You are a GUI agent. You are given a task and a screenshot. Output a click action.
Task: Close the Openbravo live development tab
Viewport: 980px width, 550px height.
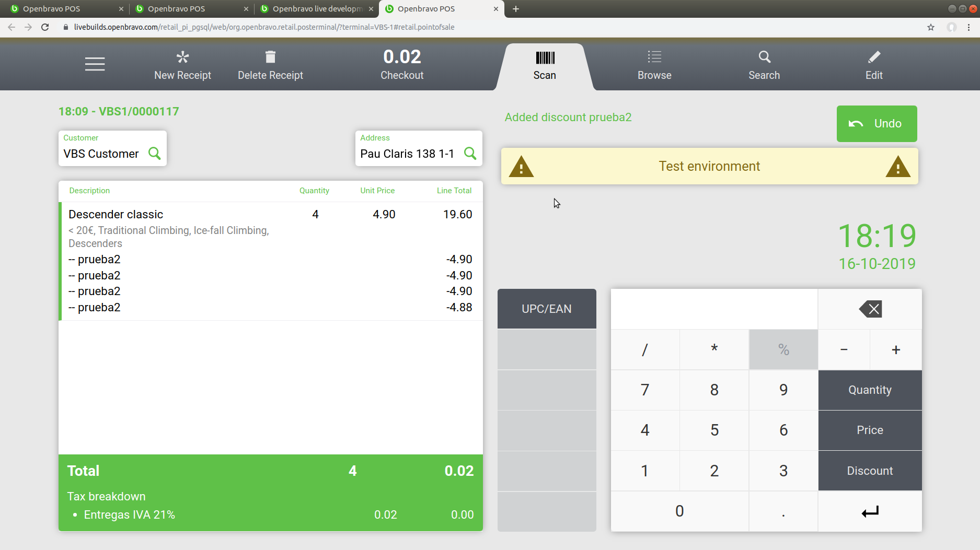click(x=371, y=9)
